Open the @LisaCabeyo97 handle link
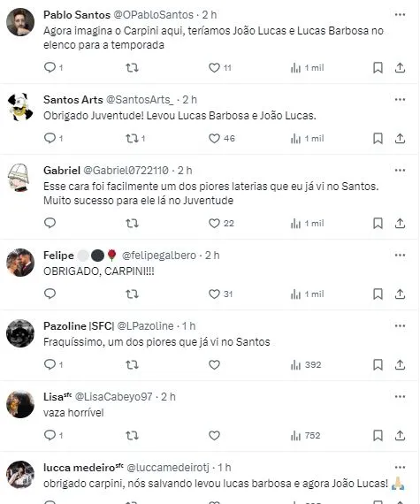This screenshot has width=420, height=504. (x=113, y=397)
